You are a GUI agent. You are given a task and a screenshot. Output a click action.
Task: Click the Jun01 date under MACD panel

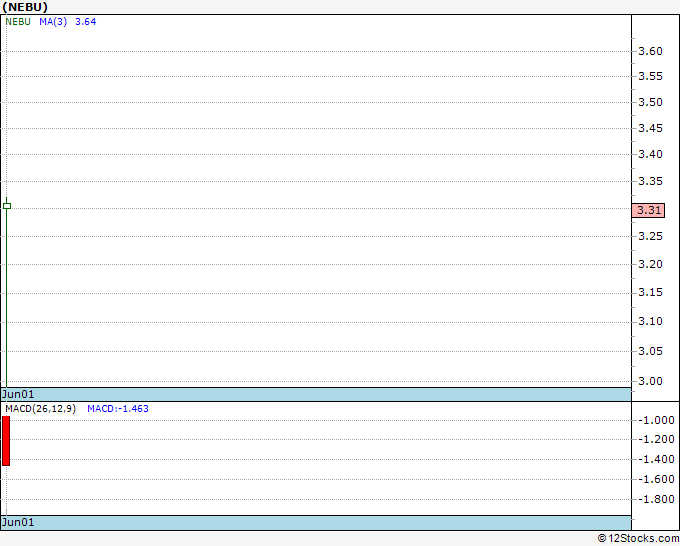(x=18, y=522)
